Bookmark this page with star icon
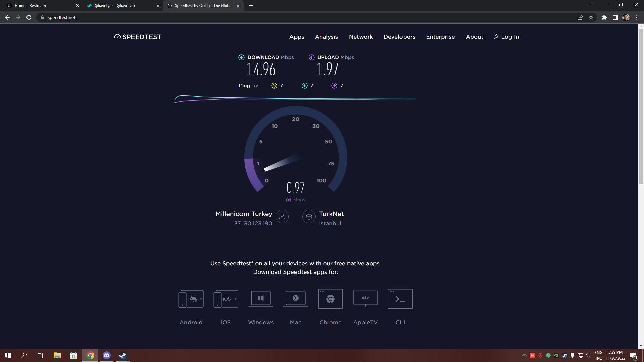The height and width of the screenshot is (362, 644). coord(591,17)
